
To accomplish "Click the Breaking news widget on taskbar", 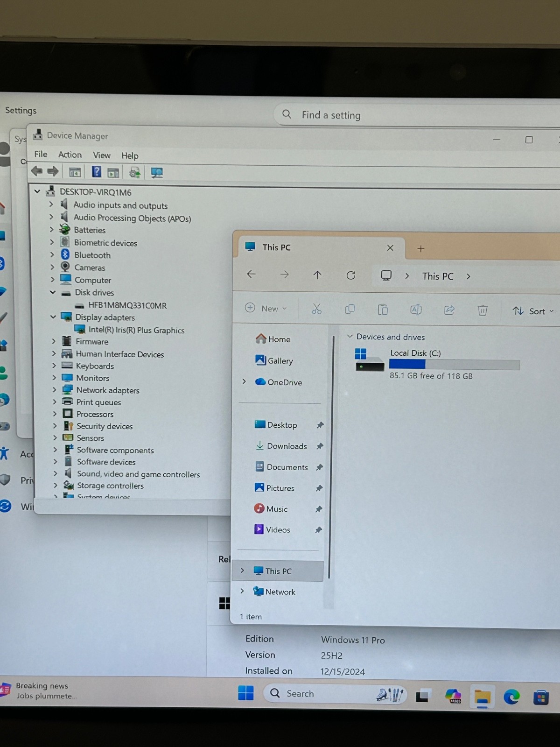I will coord(40,690).
